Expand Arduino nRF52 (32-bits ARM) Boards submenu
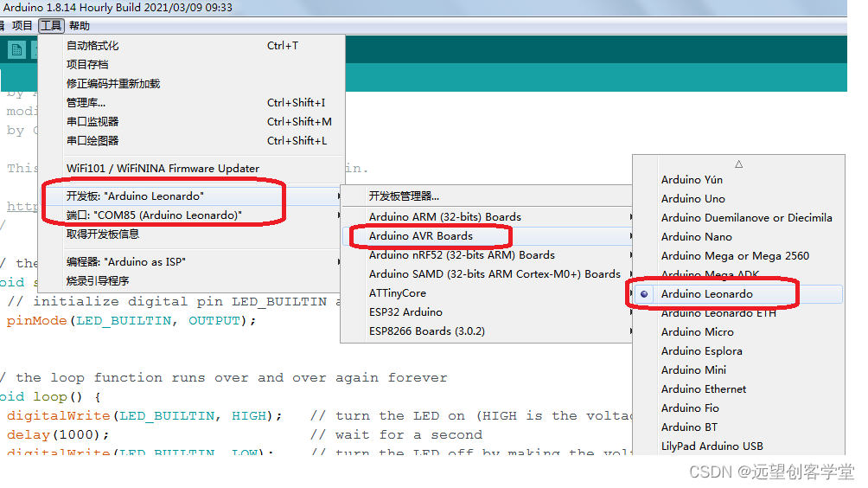868x488 pixels. (x=487, y=254)
